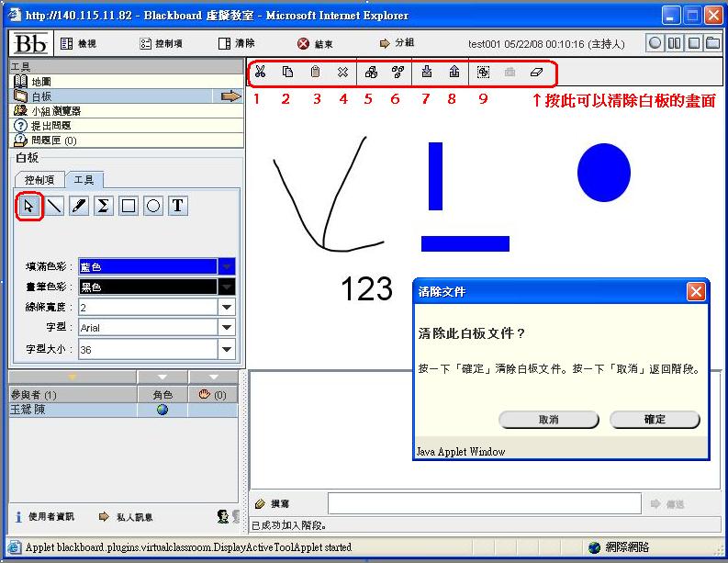The height and width of the screenshot is (563, 728).
Task: Click the paste clipboard icon
Action: [x=315, y=72]
